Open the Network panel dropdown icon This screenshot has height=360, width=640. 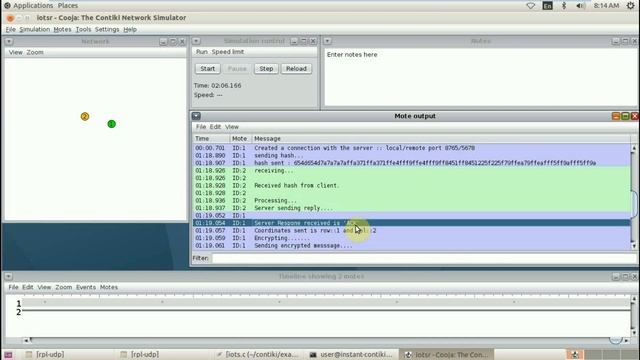9,41
